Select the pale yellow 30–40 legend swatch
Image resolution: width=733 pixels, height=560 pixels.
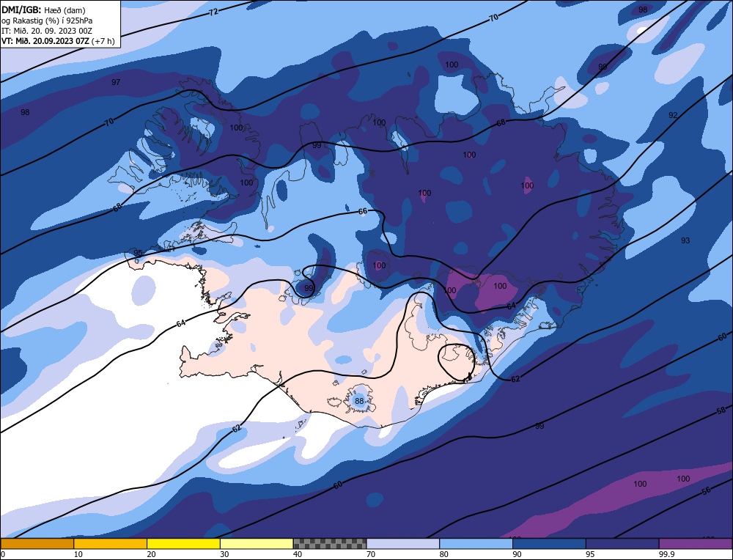pos(257,544)
